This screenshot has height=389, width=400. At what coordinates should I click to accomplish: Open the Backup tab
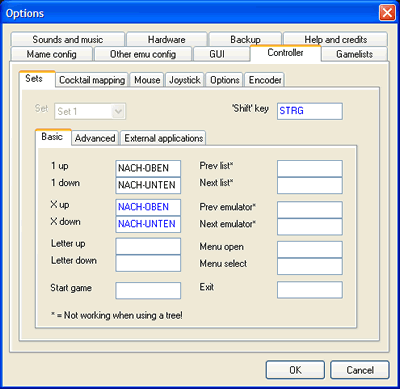coord(245,39)
